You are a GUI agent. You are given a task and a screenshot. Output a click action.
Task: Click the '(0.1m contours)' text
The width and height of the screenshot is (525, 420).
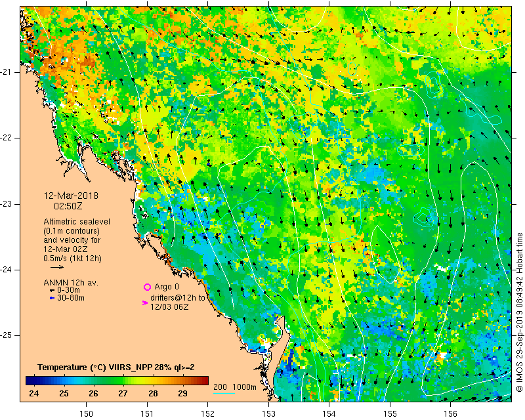72,231
